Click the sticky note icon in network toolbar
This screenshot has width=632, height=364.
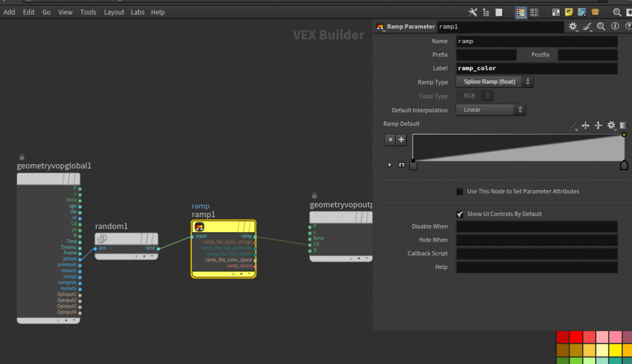(568, 12)
